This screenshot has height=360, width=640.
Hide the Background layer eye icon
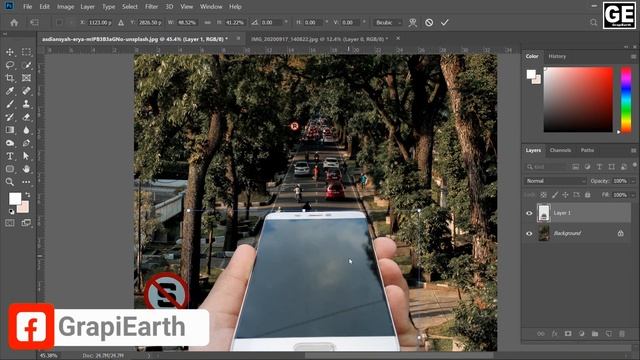click(x=529, y=233)
